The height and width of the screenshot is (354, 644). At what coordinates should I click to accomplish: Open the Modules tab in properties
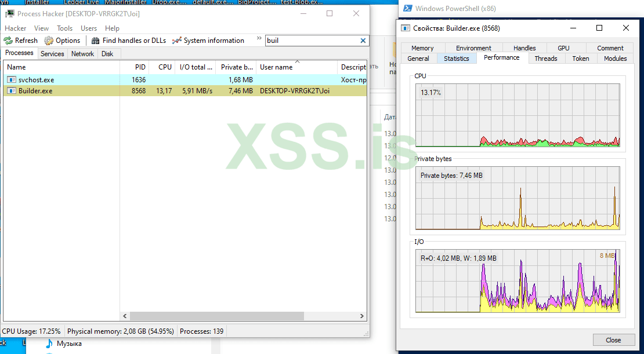click(615, 59)
